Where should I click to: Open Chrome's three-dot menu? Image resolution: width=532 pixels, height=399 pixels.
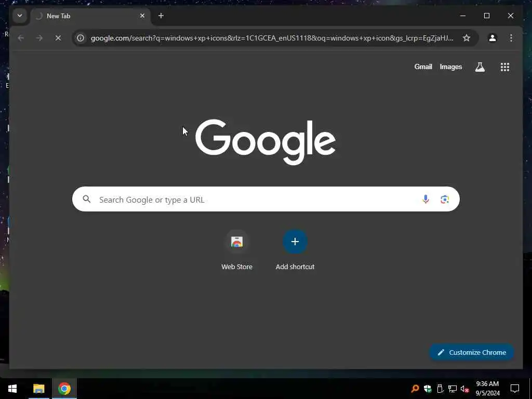pyautogui.click(x=511, y=38)
